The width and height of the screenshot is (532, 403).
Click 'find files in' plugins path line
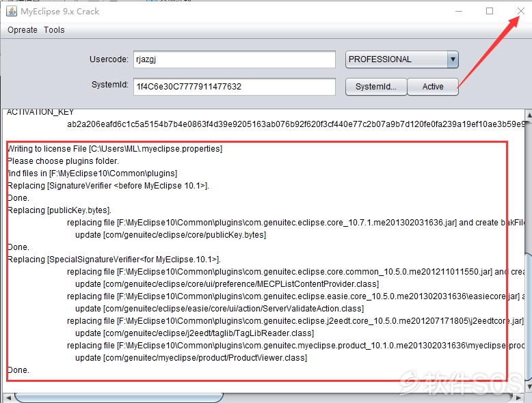click(92, 173)
